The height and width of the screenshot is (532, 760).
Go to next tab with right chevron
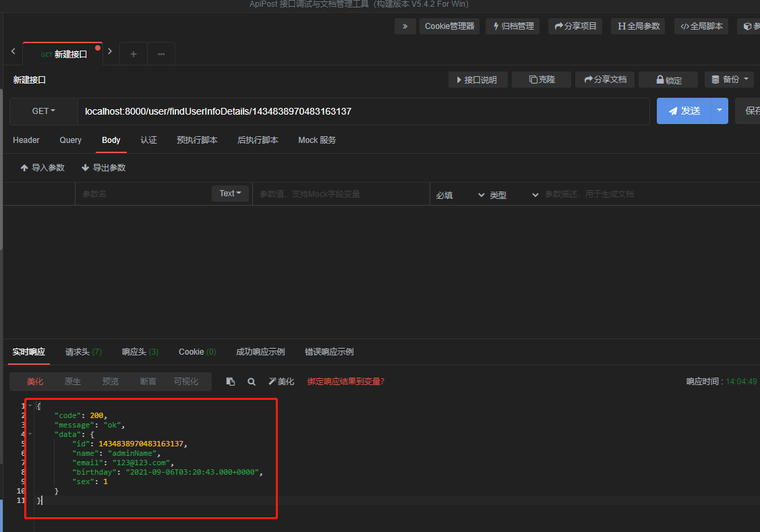110,51
